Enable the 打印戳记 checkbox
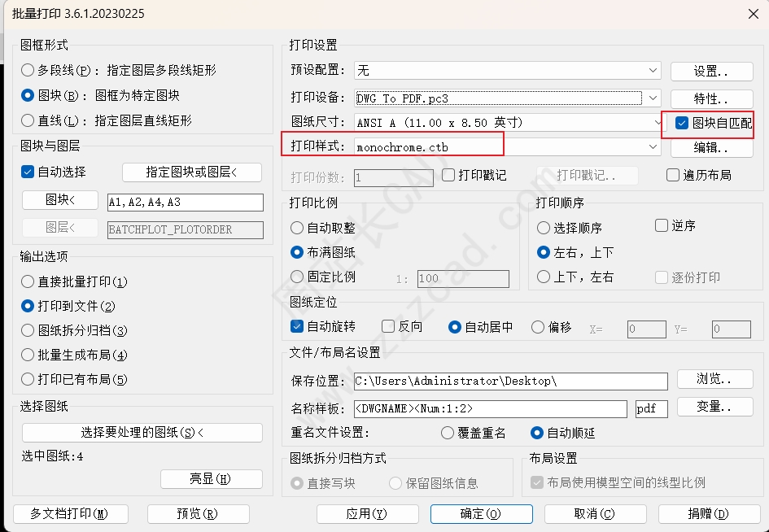The width and height of the screenshot is (769, 532). [448, 175]
